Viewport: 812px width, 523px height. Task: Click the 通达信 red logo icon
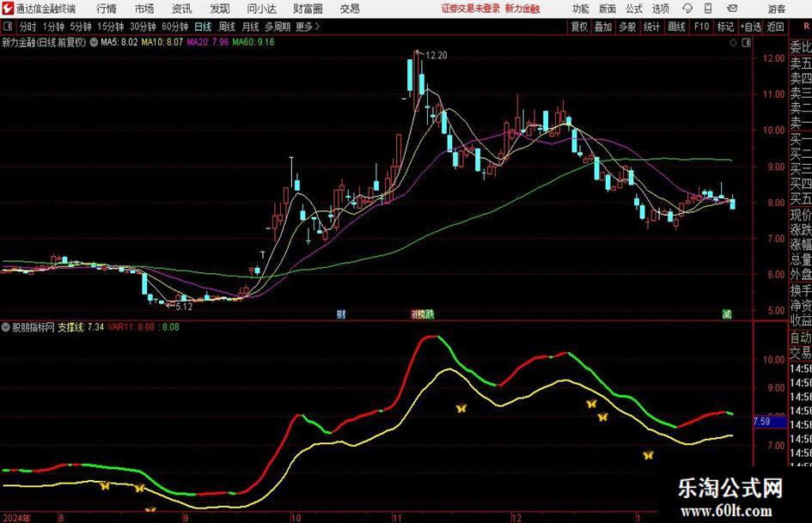coord(8,9)
